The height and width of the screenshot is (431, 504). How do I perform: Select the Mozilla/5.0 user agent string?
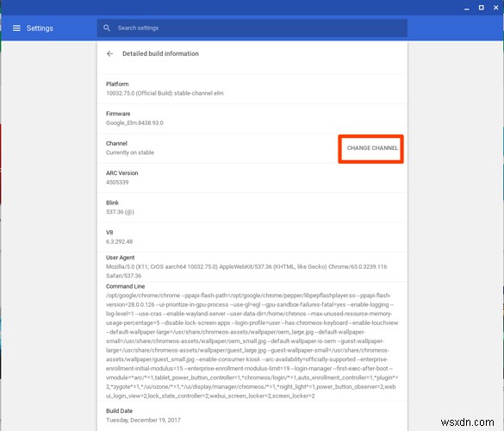pos(246,272)
